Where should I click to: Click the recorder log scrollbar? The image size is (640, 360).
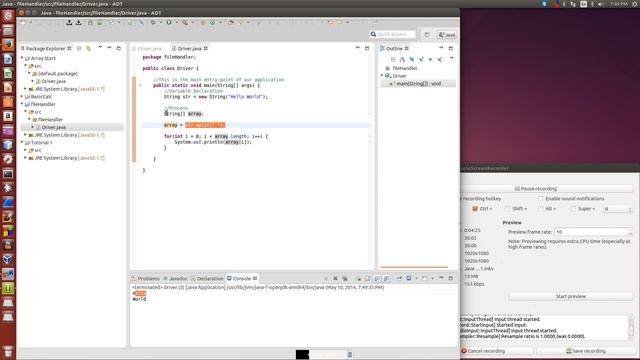[631, 327]
